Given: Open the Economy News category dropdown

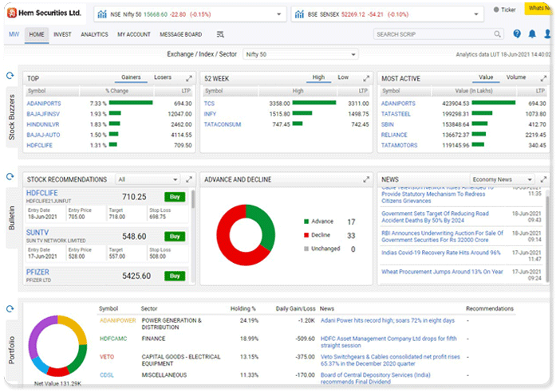Looking at the screenshot, I should (x=502, y=179).
